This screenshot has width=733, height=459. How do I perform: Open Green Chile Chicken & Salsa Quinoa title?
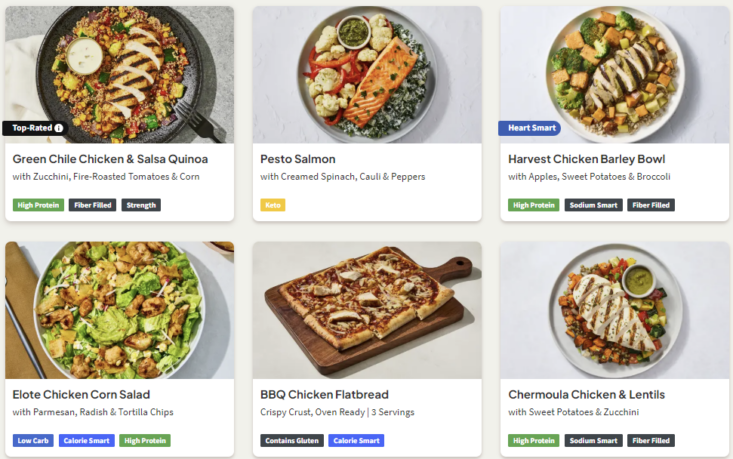pyautogui.click(x=110, y=159)
